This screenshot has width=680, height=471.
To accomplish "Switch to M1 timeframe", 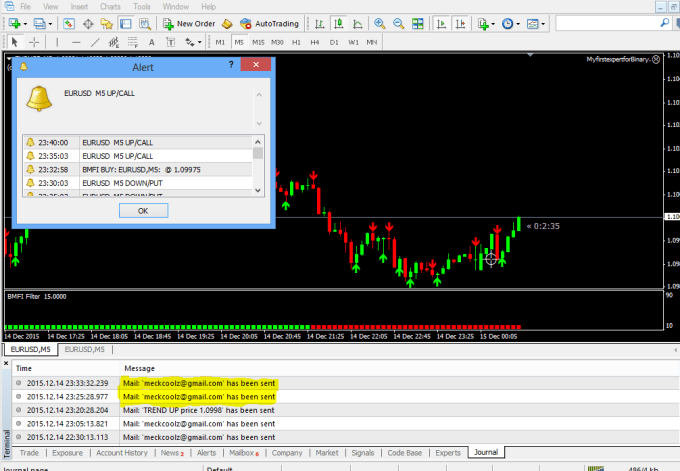I will (x=220, y=42).
